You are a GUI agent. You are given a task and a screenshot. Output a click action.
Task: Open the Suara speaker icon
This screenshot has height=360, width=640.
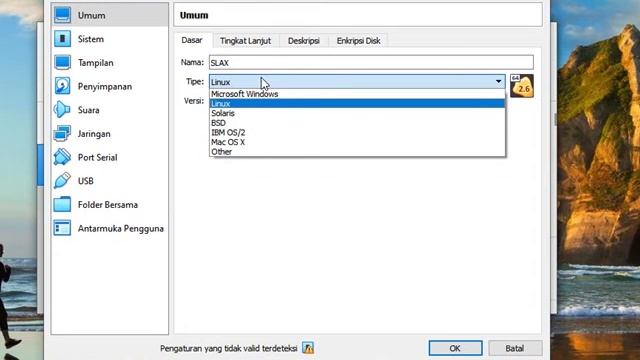pyautogui.click(x=62, y=110)
